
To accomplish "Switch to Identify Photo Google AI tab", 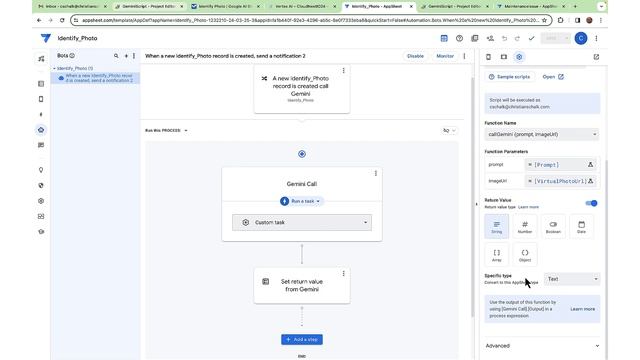I will tap(225, 7).
